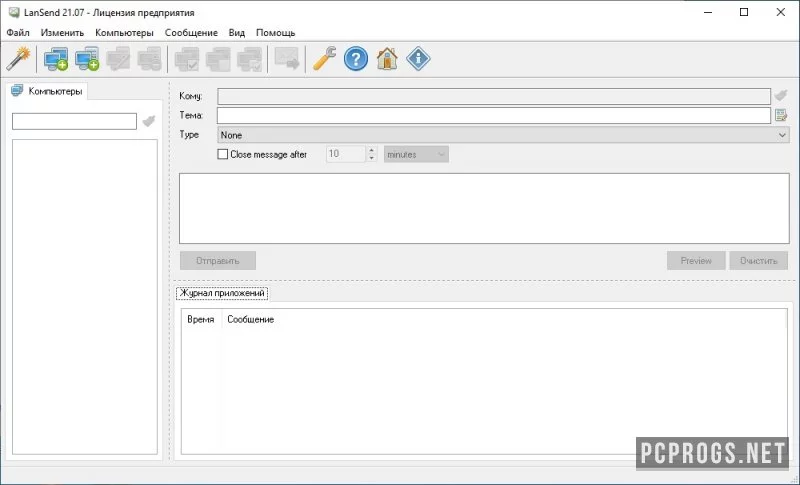Click into the Кому recipient field
Viewport: 800px width, 485px height.
coord(494,96)
